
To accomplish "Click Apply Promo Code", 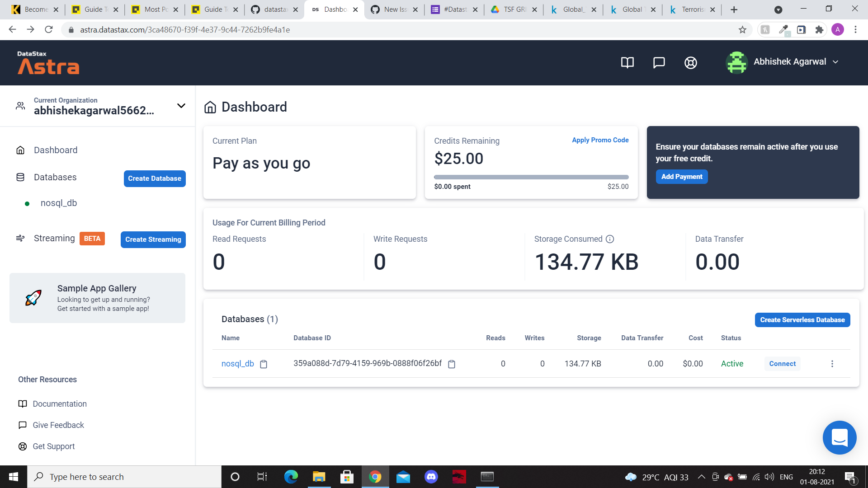I will [x=600, y=140].
